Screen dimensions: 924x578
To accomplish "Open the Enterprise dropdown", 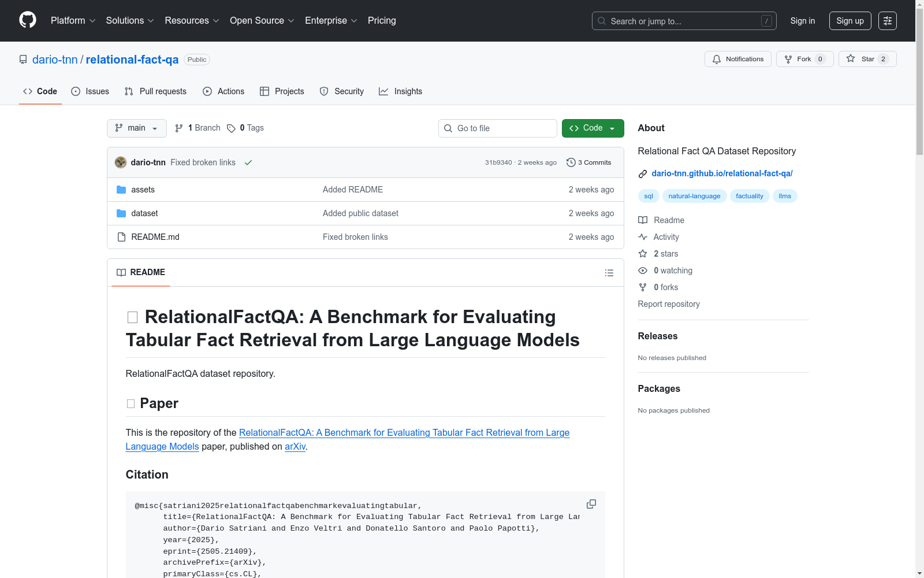I will point(331,21).
